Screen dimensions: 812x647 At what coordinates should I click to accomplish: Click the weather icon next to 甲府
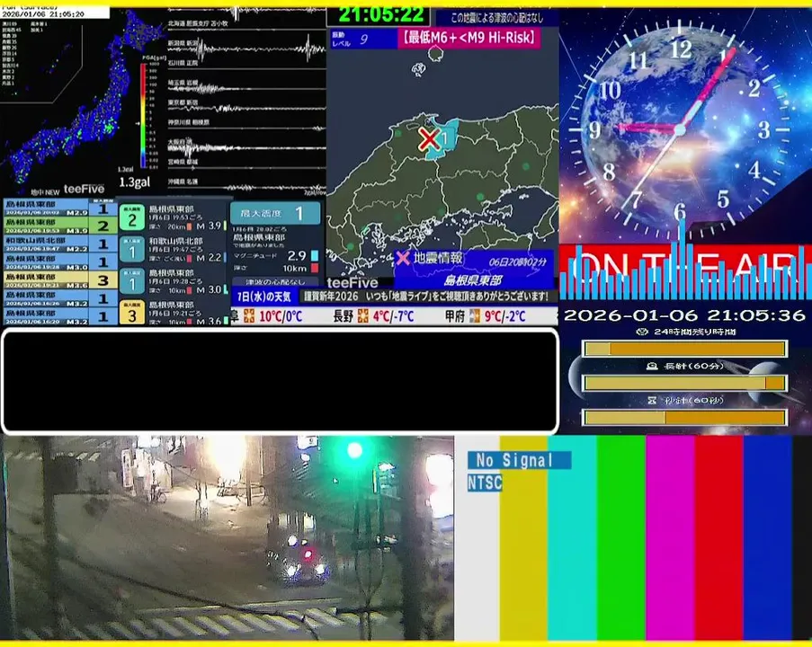475,315
